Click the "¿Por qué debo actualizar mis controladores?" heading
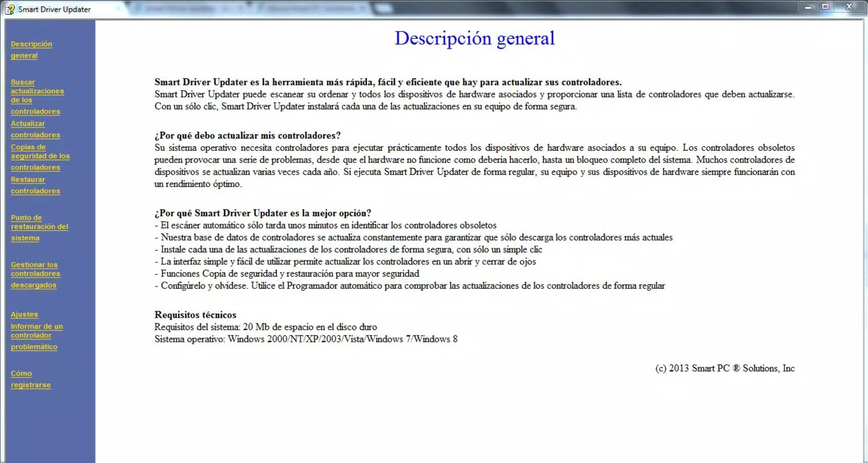Image resolution: width=868 pixels, height=463 pixels. point(248,136)
